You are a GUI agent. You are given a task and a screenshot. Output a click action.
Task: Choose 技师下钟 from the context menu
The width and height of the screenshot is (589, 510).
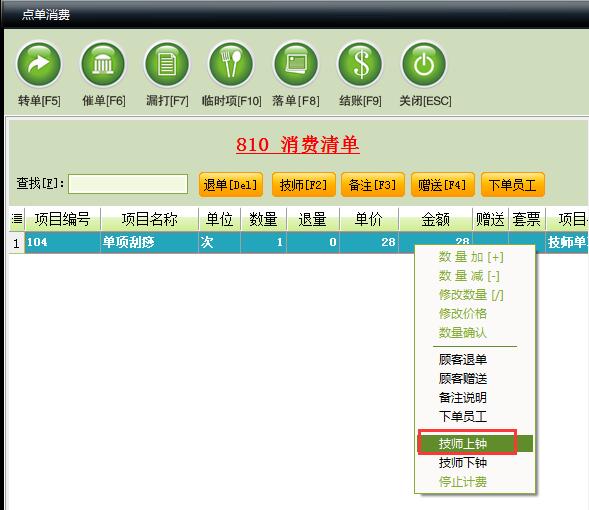coord(463,462)
